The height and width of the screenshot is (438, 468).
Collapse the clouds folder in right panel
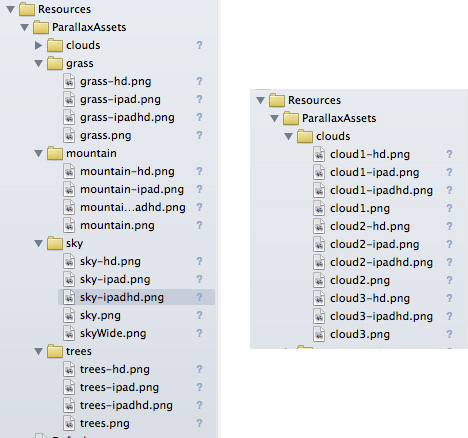[289, 136]
